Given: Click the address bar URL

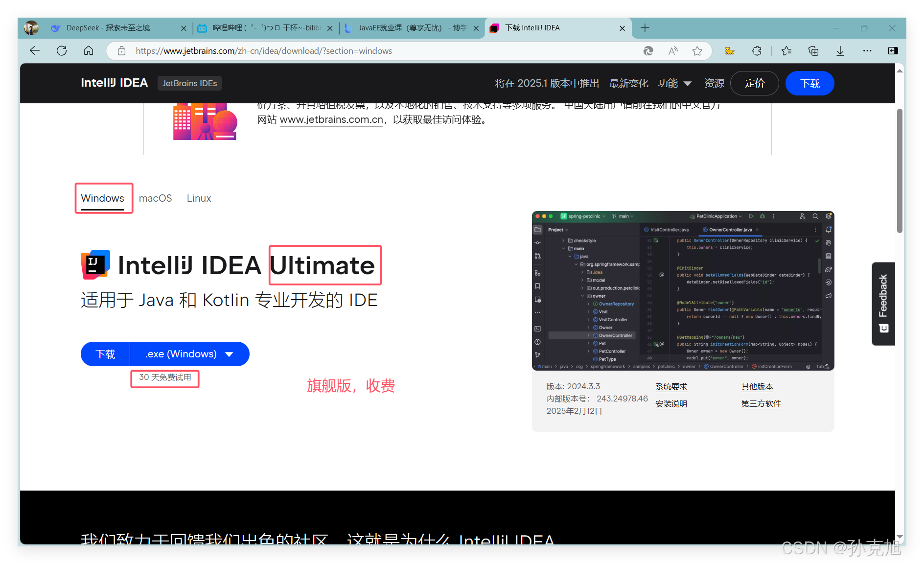Looking at the screenshot, I should 264,51.
